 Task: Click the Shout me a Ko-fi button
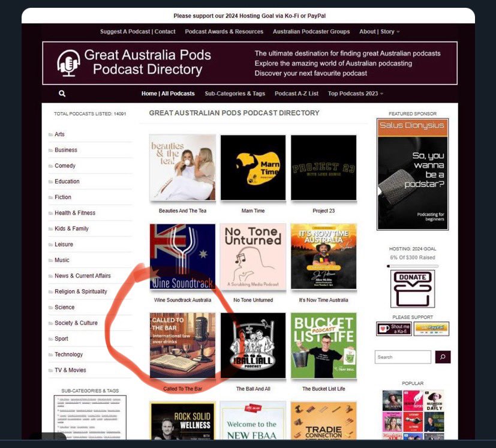(394, 329)
